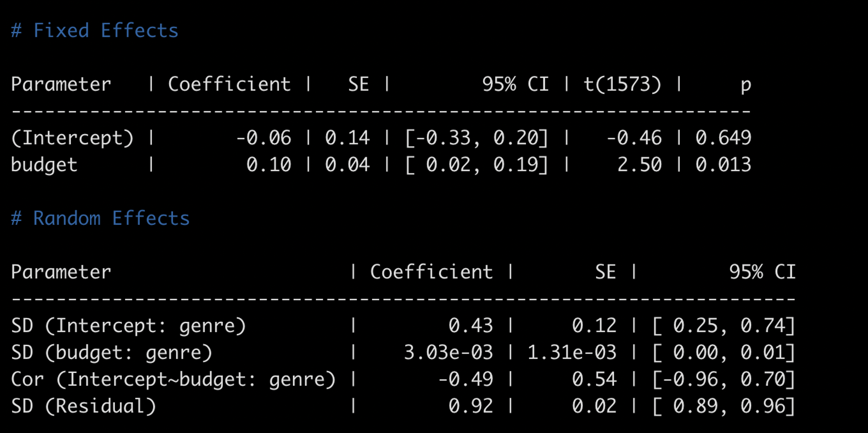Click the SD (Residual) row label
868x433 pixels.
click(83, 407)
